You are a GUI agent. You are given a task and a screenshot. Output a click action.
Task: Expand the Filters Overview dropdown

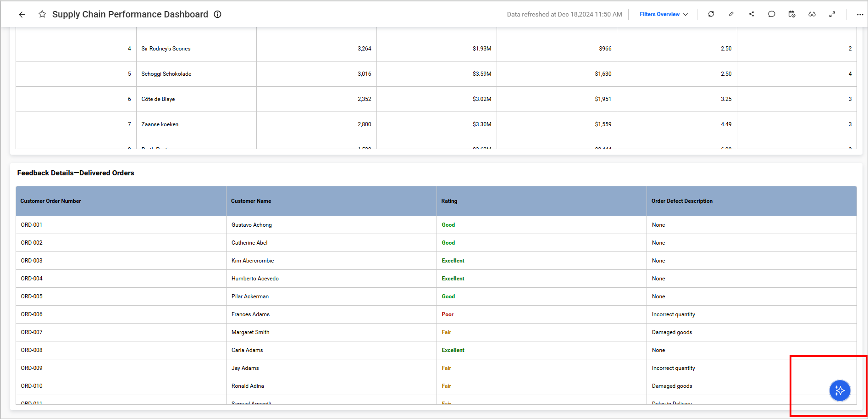(663, 14)
